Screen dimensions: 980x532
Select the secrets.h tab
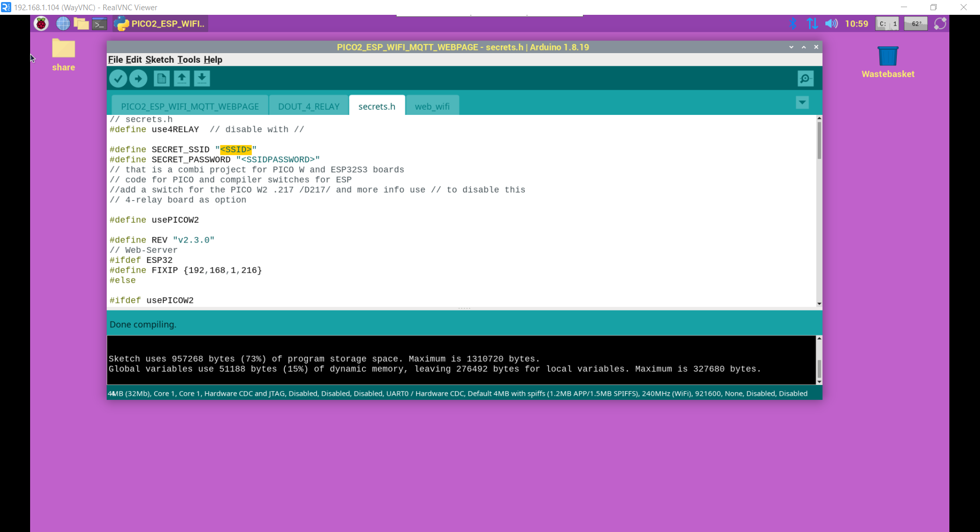tap(377, 106)
